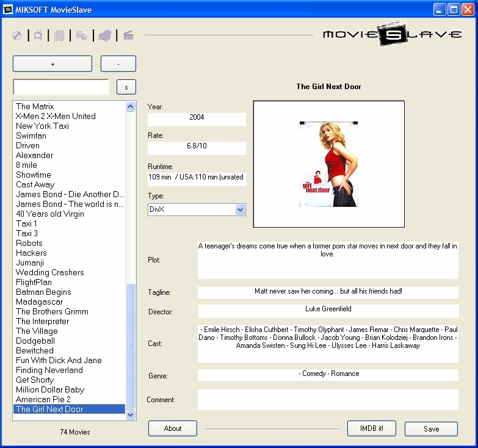
Task: Select Dodgeball in the movie list
Action: [x=70, y=341]
